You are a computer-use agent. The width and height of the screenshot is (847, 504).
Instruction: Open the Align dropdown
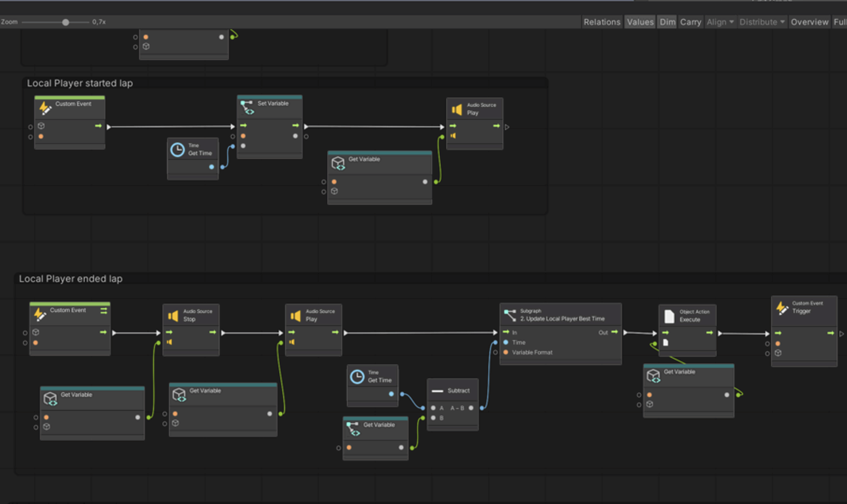(x=720, y=22)
